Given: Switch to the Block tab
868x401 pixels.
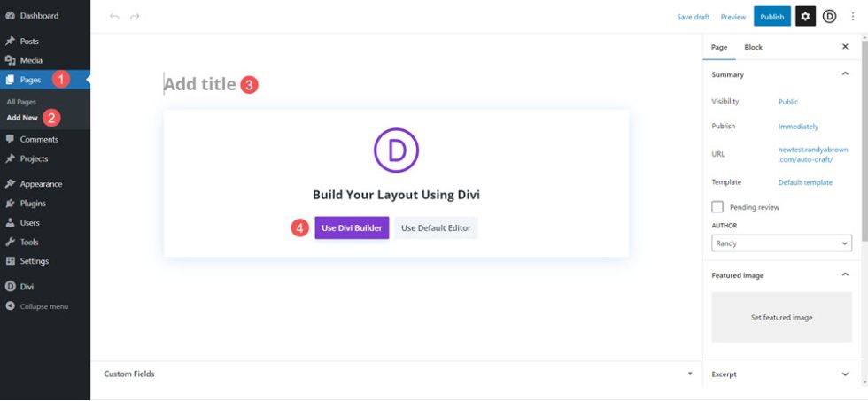Looking at the screenshot, I should pyautogui.click(x=753, y=47).
